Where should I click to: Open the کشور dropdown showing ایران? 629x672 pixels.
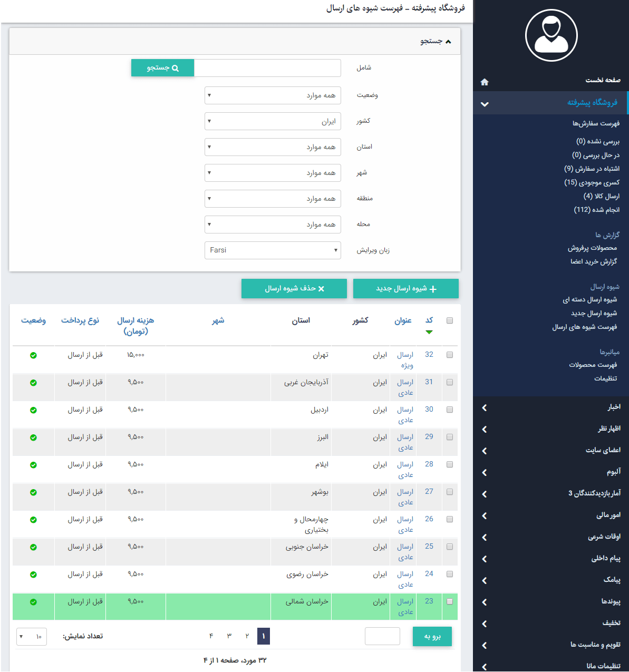[x=272, y=121]
